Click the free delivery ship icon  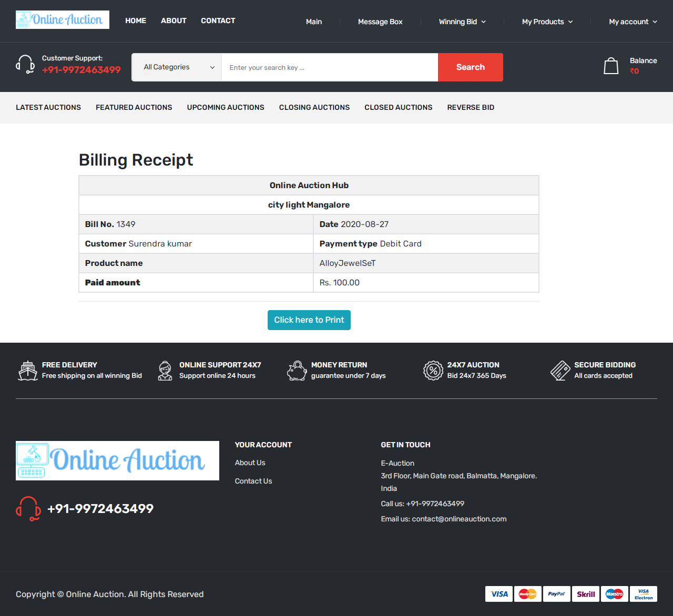point(27,371)
